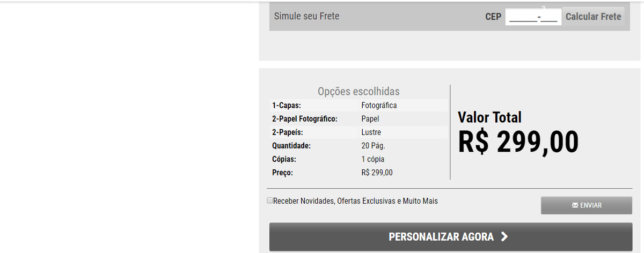This screenshot has height=253, width=644.
Task: Click the chevron arrow beside PERSONALIZAR AGORA
Action: (x=503, y=237)
